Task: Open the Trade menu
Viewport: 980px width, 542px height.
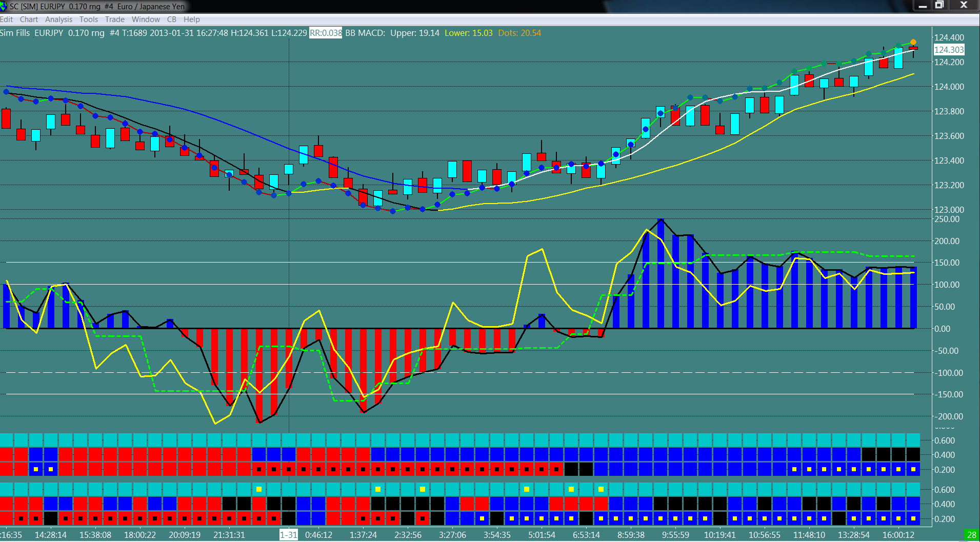Action: coord(115,19)
